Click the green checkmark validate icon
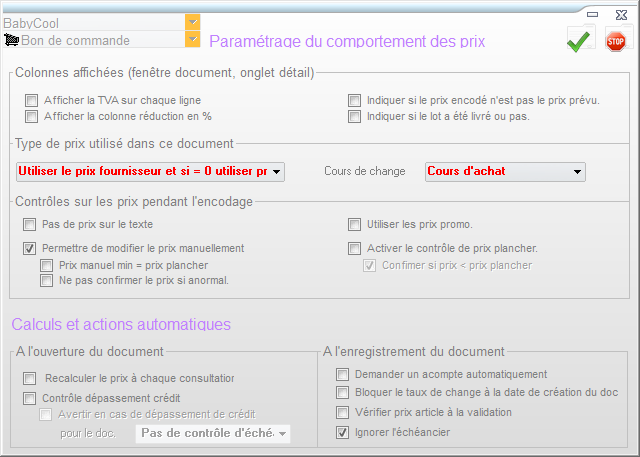This screenshot has height=457, width=640. point(578,40)
